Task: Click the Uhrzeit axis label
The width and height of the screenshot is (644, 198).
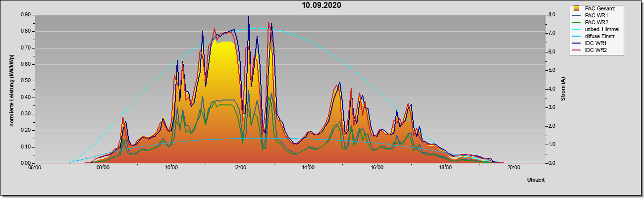Action: pos(536,180)
